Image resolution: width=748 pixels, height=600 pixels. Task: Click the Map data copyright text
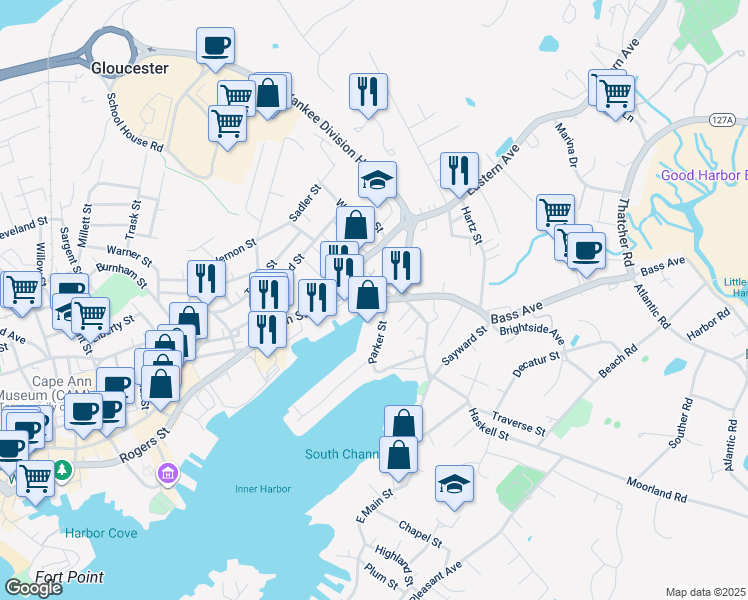click(x=706, y=592)
